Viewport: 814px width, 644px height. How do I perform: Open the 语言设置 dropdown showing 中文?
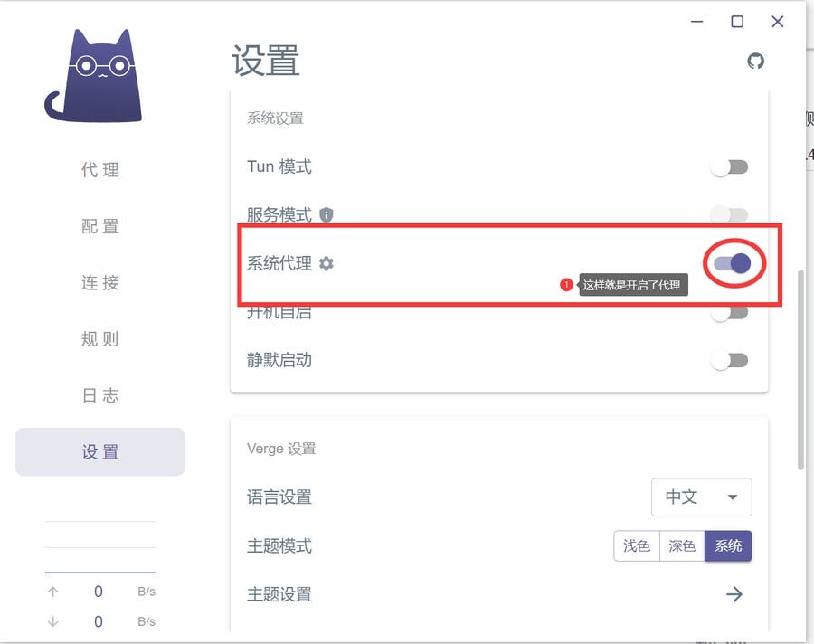(x=701, y=497)
